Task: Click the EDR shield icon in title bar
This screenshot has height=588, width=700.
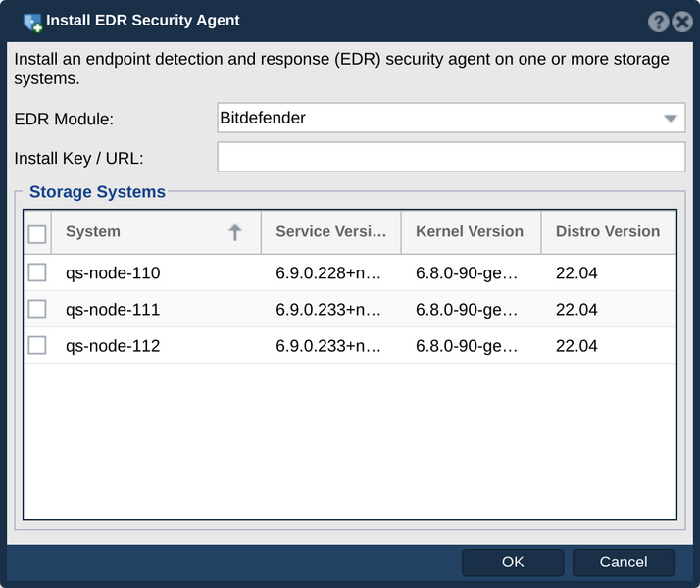Action: (x=32, y=23)
